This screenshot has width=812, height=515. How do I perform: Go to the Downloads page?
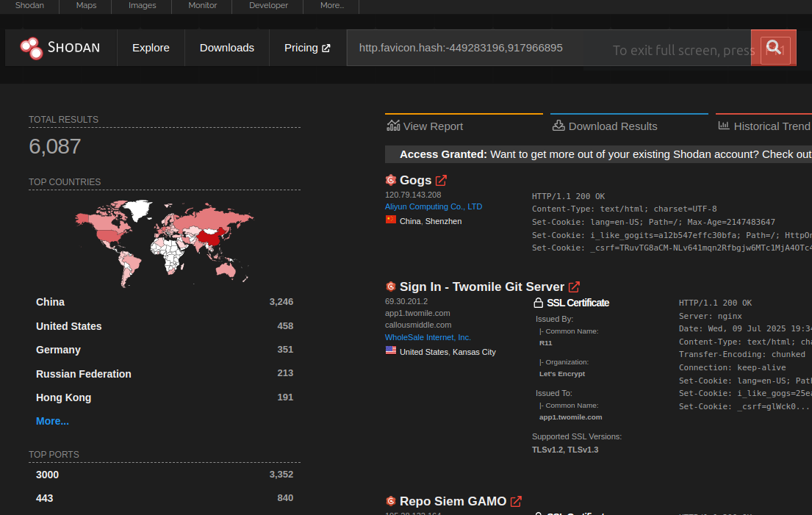tap(227, 48)
